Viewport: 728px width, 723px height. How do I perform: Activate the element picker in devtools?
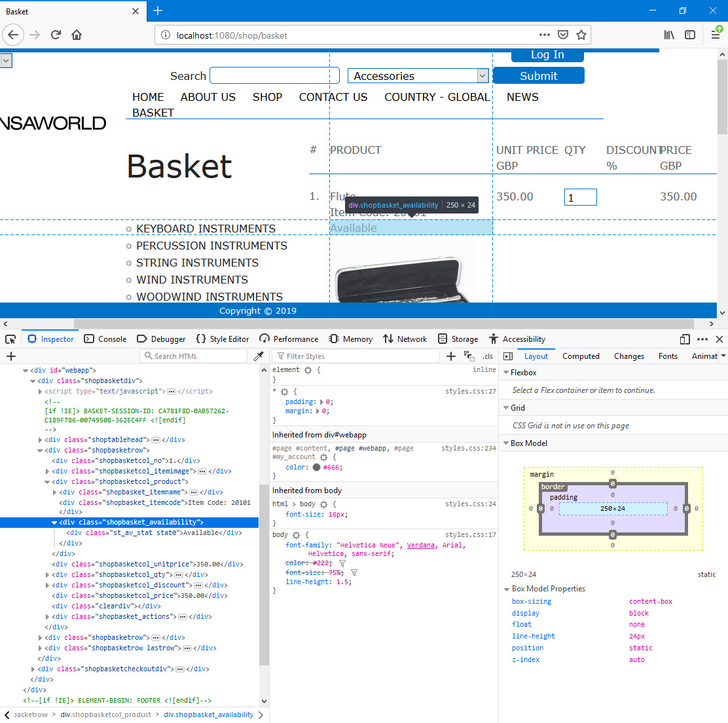(10, 339)
